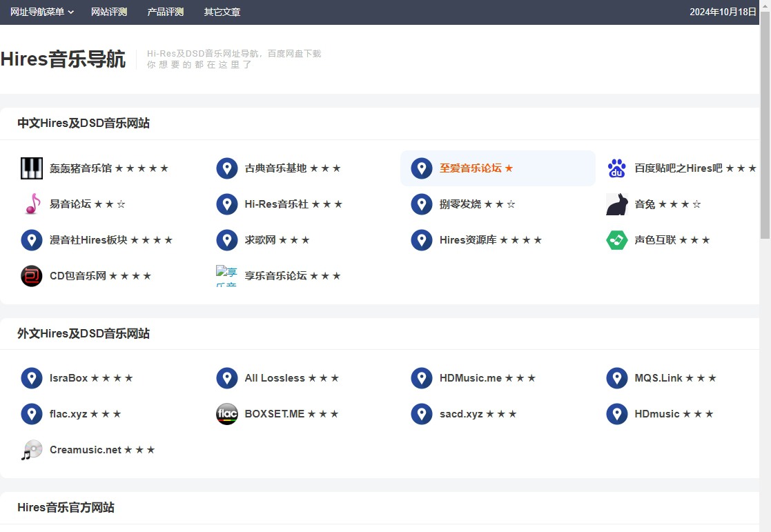The image size is (771, 532).
Task: Open the 古典音乐基地 link
Action: [293, 168]
